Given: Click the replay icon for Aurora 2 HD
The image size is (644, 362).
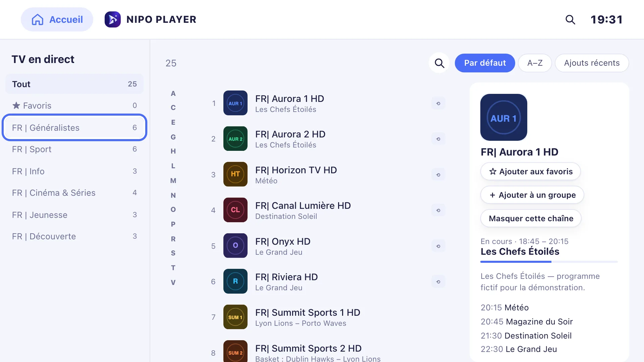Looking at the screenshot, I should [438, 139].
